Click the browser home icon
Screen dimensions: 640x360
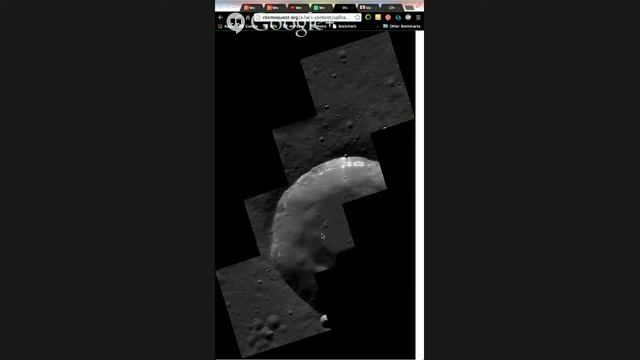tap(248, 17)
